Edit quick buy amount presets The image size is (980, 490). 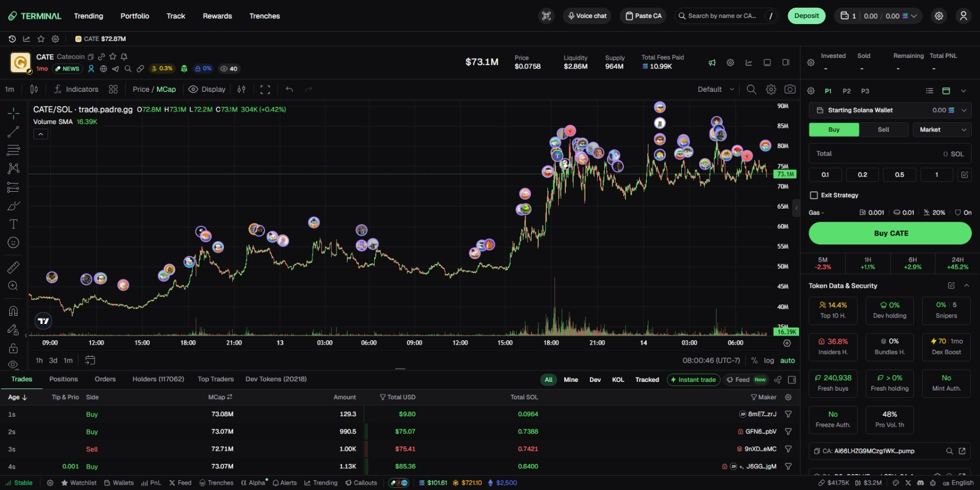click(x=965, y=175)
